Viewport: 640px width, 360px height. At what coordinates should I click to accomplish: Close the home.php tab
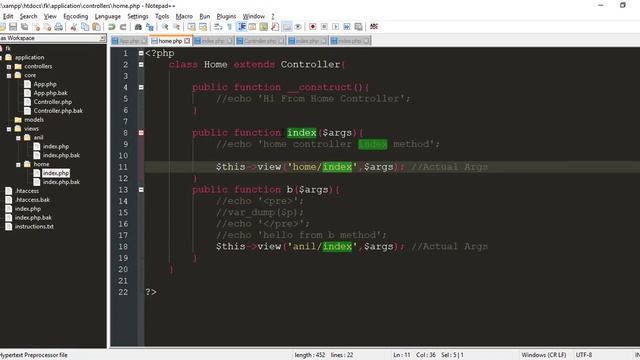tap(187, 41)
